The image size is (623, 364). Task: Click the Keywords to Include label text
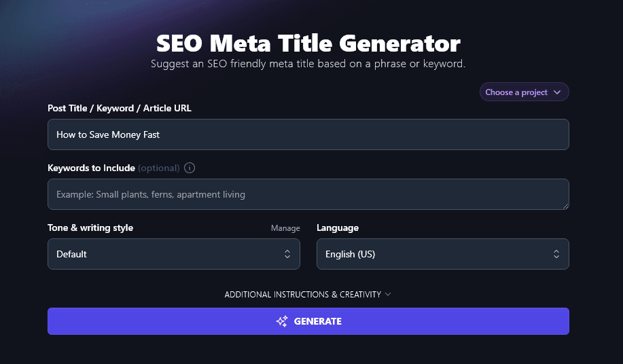pyautogui.click(x=91, y=168)
